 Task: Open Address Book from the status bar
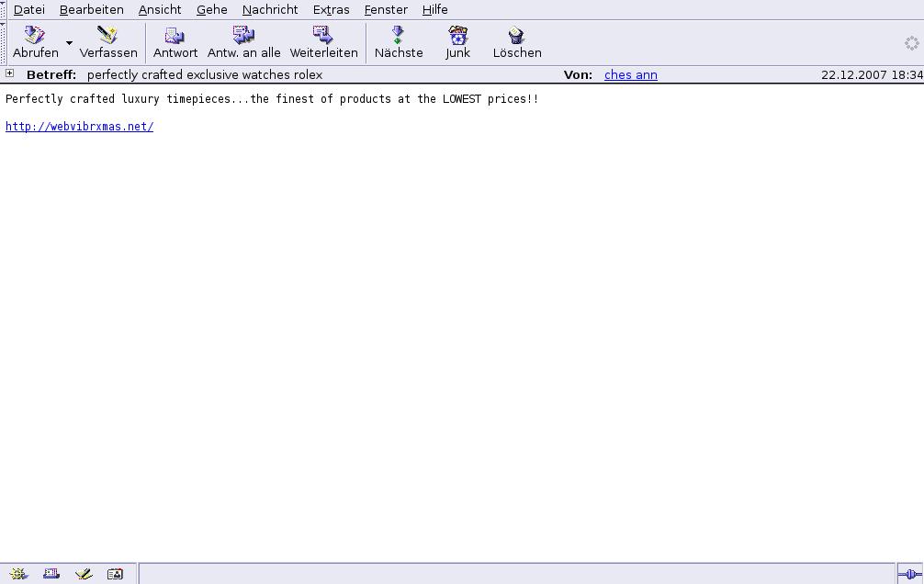pos(115,574)
